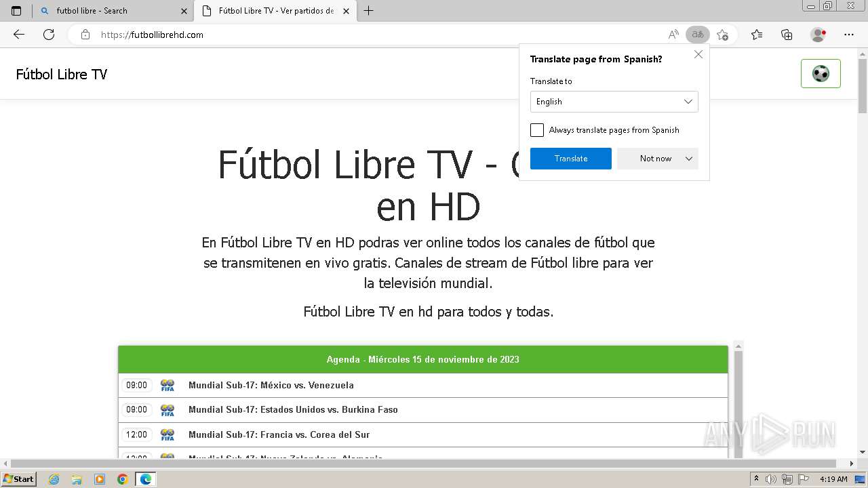Click the Action Center flag icon
Image resolution: width=868 pixels, height=488 pixels.
click(x=802, y=479)
